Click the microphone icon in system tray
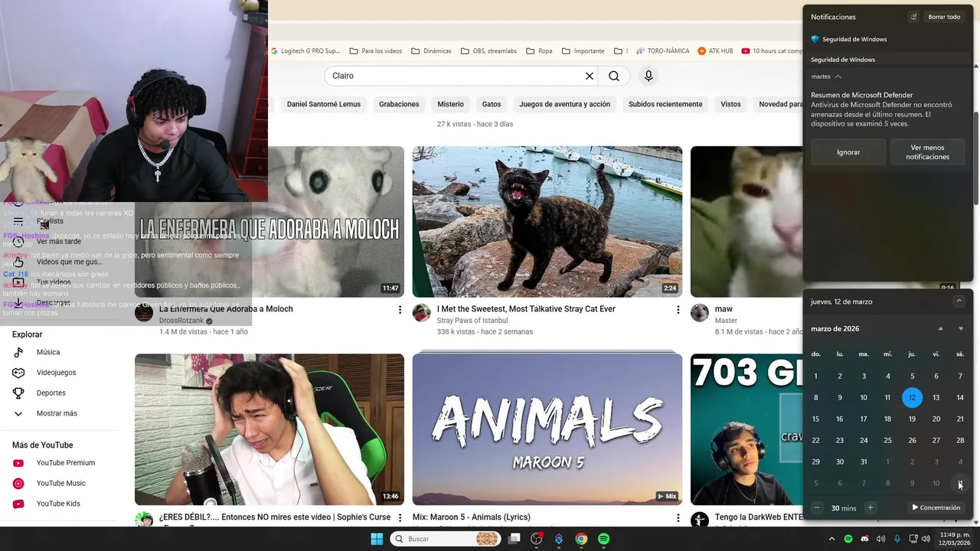The height and width of the screenshot is (551, 980). [x=897, y=539]
